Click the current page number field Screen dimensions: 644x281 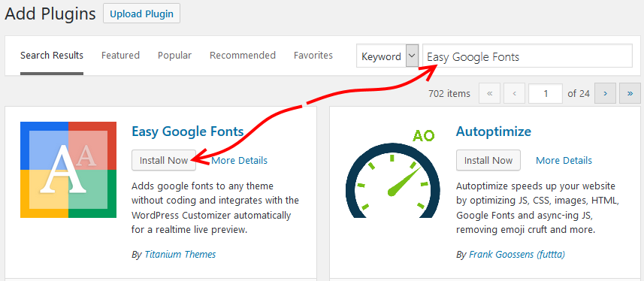pos(546,94)
